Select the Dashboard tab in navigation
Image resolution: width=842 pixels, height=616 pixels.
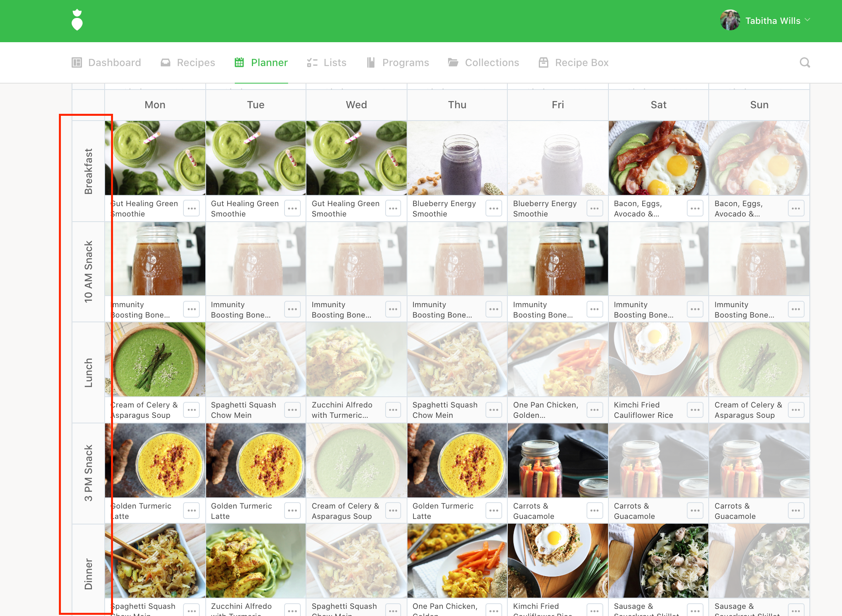click(x=107, y=62)
